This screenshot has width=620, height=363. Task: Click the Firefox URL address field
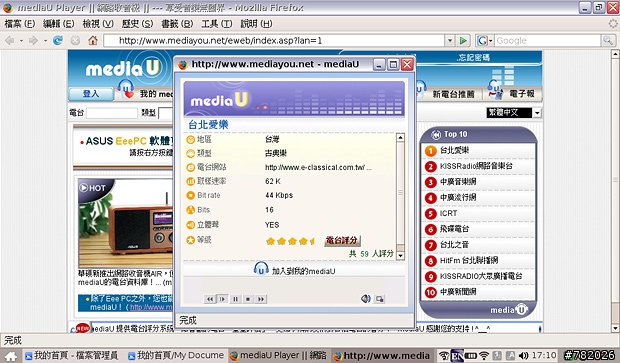pos(274,40)
